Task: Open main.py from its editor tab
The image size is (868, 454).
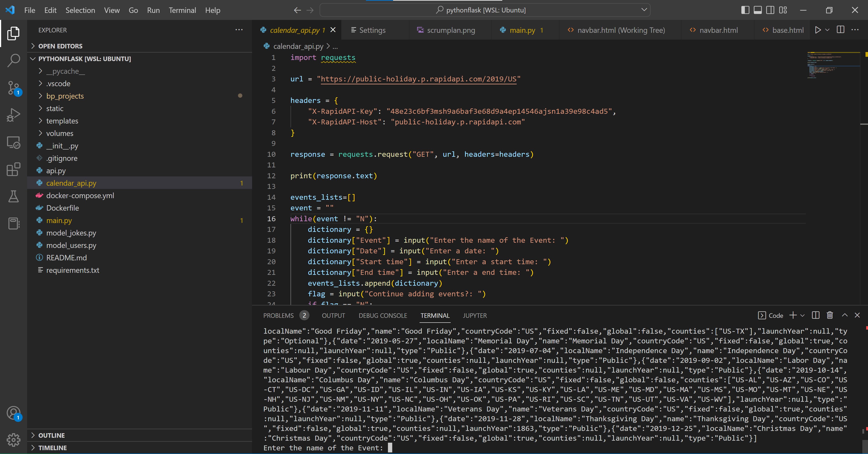Action: (522, 30)
